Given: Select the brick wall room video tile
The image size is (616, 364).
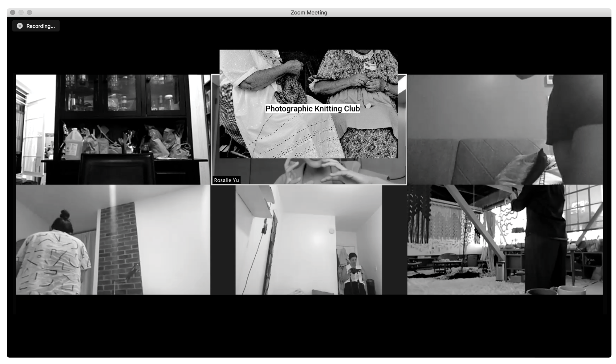Looking at the screenshot, I should point(113,240).
